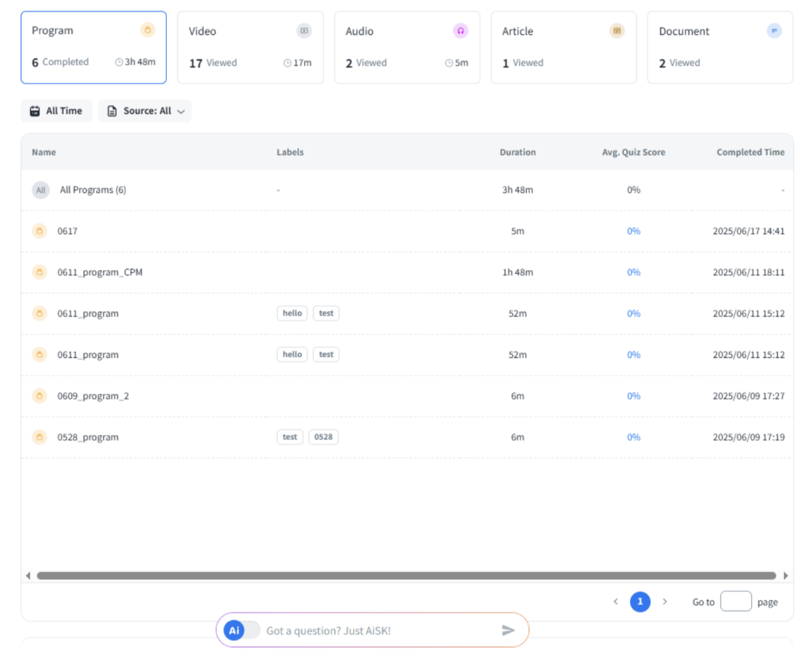This screenshot has width=812, height=656.
Task: Click the Audio card headphone icon
Action: point(460,31)
